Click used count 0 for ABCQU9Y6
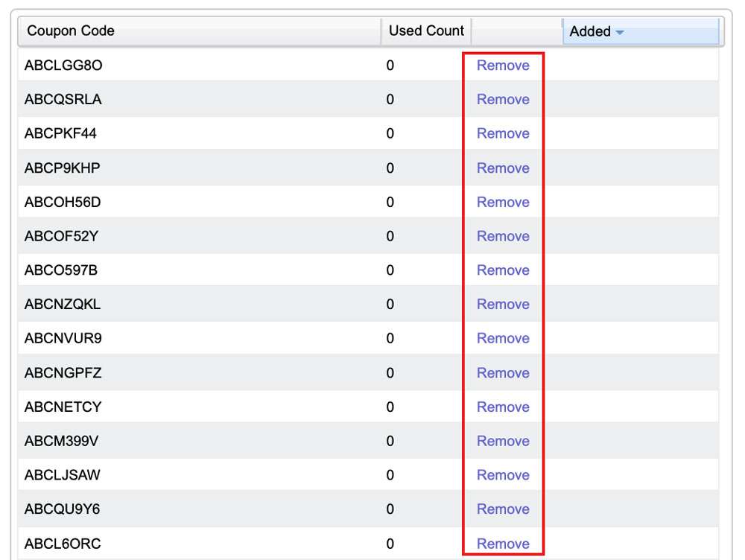Viewport: 745px width, 560px height. tap(390, 509)
